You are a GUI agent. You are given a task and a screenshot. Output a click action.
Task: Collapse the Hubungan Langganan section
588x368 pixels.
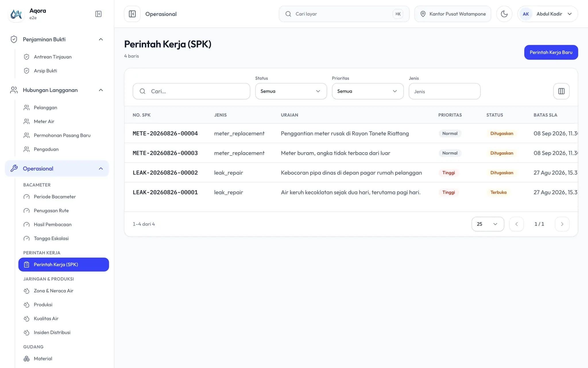point(101,90)
